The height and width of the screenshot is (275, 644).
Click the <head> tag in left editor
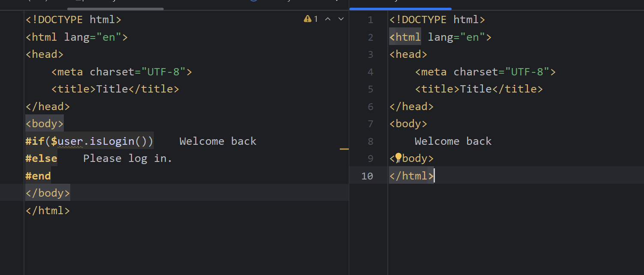coord(45,54)
